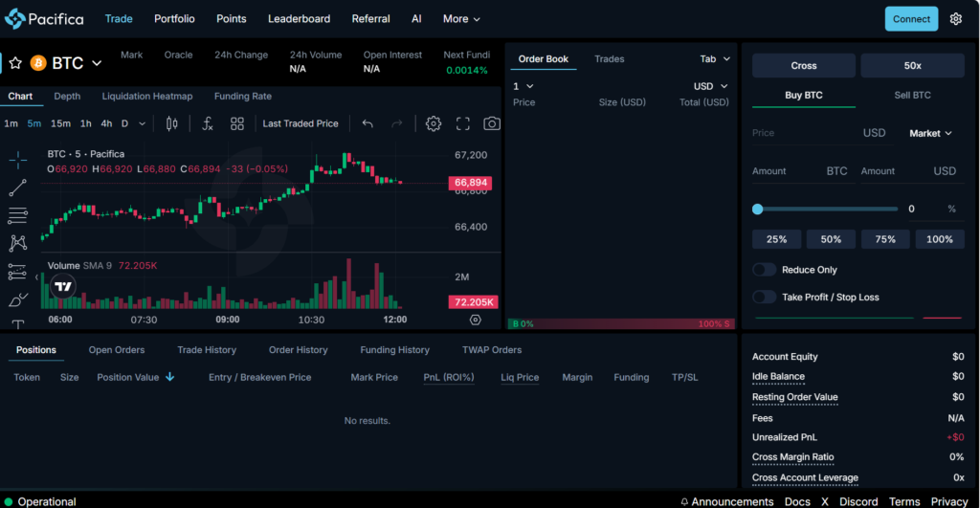The image size is (980, 508).
Task: Open the Discord link in footer
Action: pyautogui.click(x=858, y=501)
